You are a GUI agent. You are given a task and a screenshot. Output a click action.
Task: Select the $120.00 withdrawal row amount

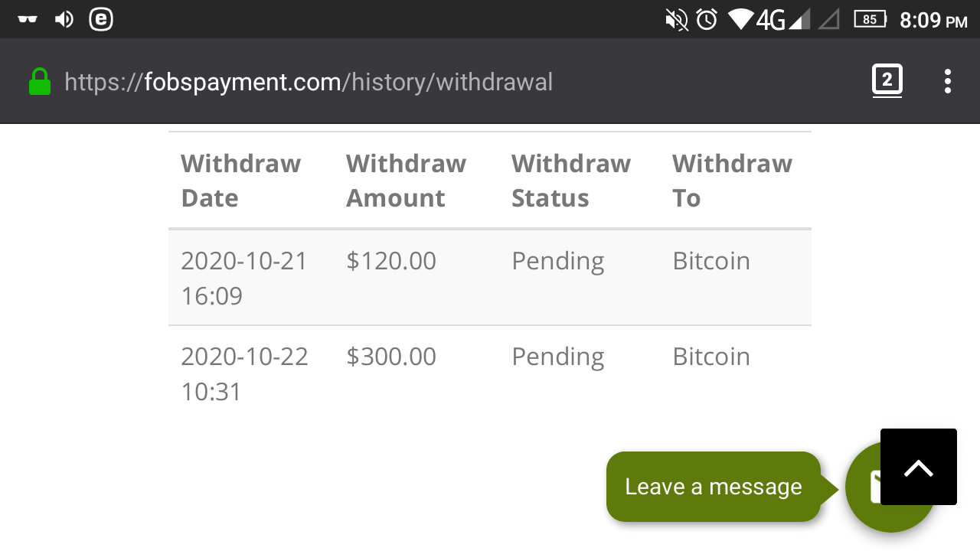click(390, 261)
